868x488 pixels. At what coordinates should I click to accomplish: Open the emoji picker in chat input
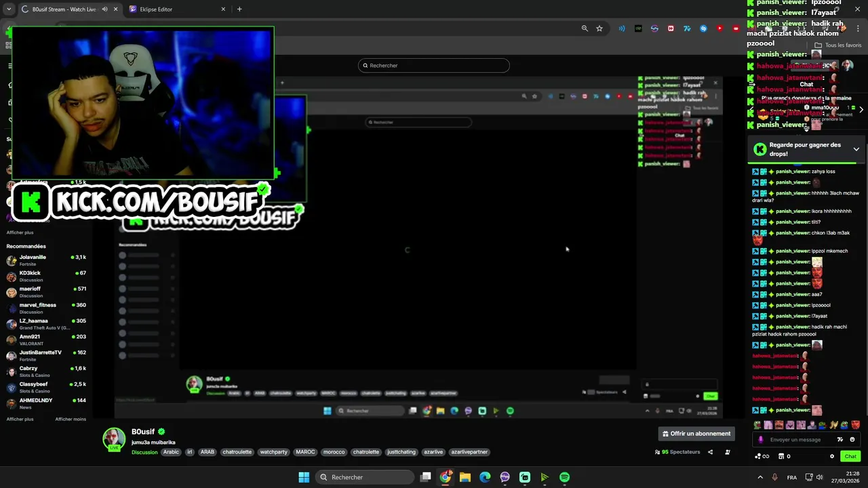[852, 440]
